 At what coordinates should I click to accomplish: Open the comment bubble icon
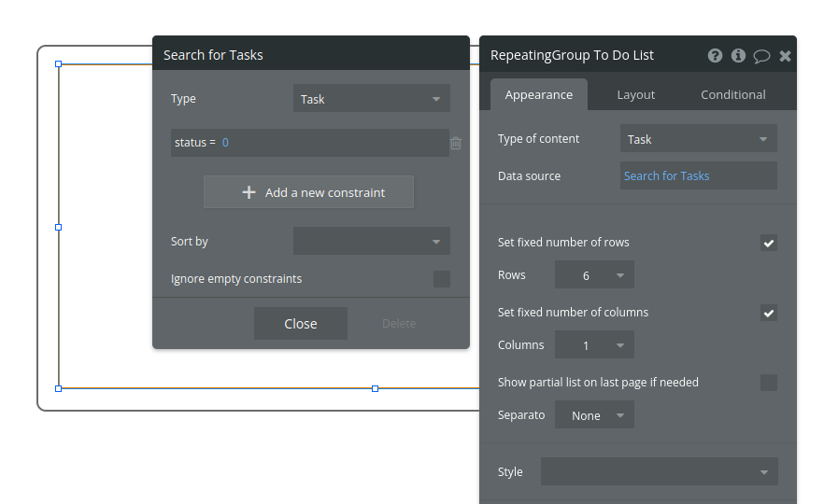[x=761, y=56]
